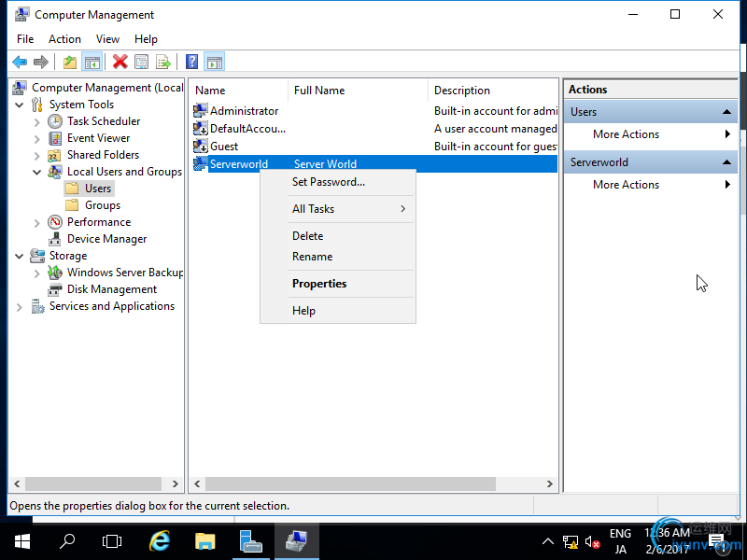Collapse the Users section in Actions pane
This screenshot has width=747, height=560.
(x=726, y=112)
